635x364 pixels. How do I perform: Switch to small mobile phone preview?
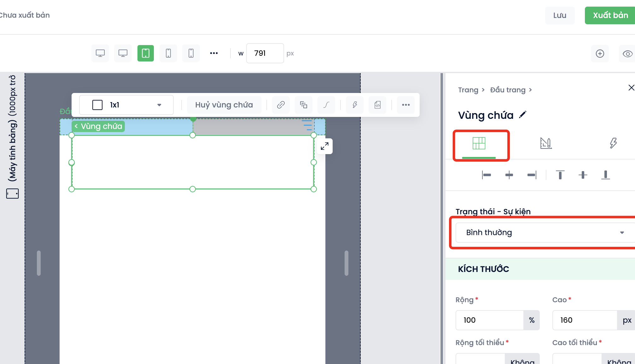pyautogui.click(x=191, y=53)
